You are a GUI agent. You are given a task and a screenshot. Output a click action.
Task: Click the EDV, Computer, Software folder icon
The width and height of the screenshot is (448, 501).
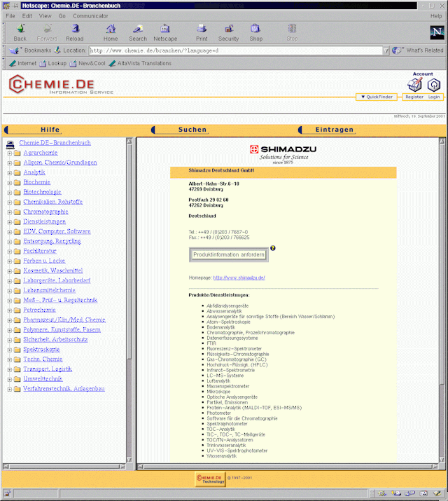pos(17,232)
